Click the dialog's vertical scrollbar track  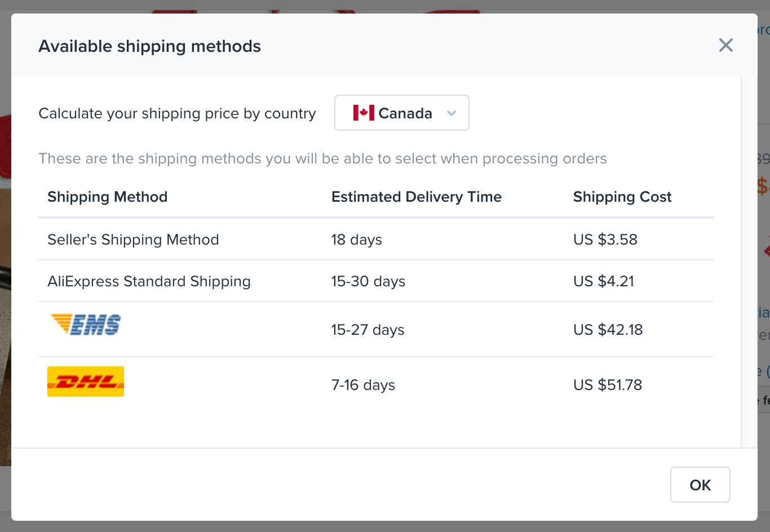pyautogui.click(x=749, y=259)
